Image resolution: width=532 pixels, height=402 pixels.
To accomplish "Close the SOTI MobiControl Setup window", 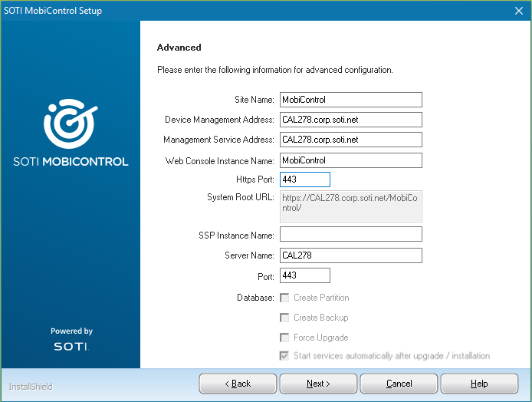I will pos(517,11).
